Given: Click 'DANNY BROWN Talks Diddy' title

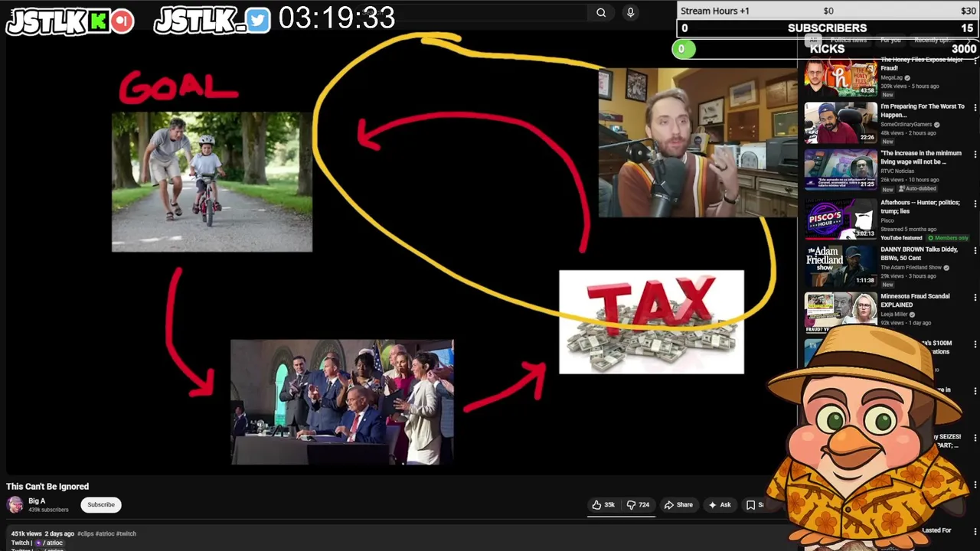Looking at the screenshot, I should pos(919,253).
